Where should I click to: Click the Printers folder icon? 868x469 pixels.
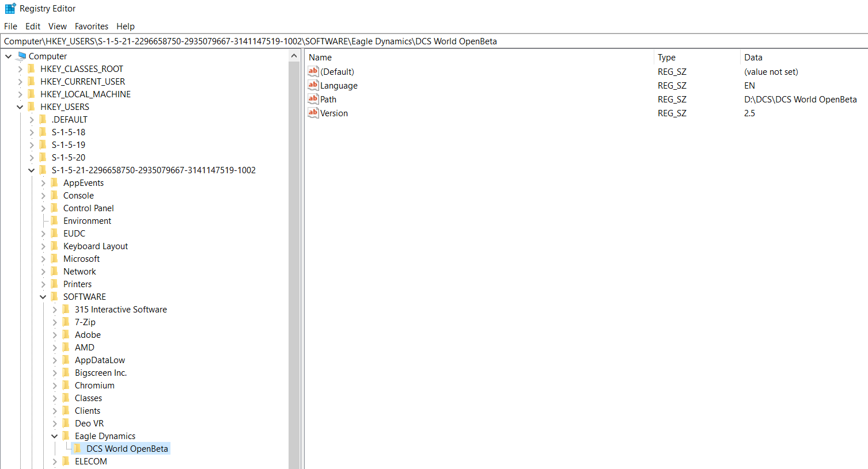click(54, 284)
